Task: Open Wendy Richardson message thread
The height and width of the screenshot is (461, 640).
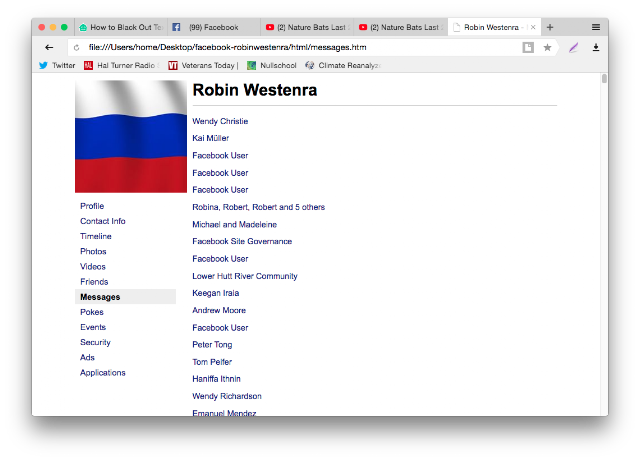Action: (x=227, y=396)
